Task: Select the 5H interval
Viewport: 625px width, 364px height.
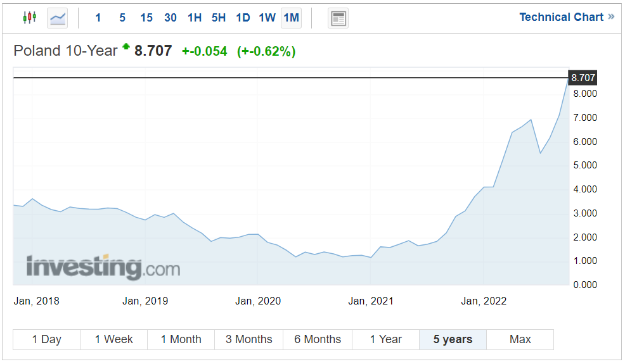Action: (219, 18)
